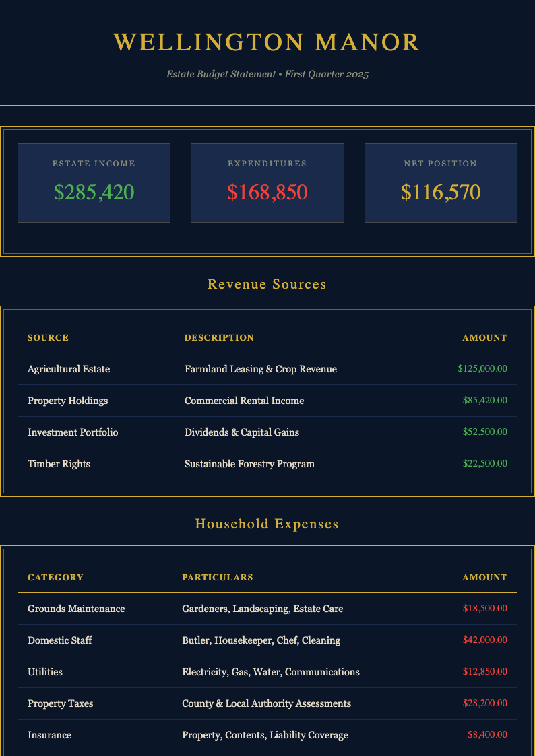Select the $42,000.00 amount

coord(485,640)
